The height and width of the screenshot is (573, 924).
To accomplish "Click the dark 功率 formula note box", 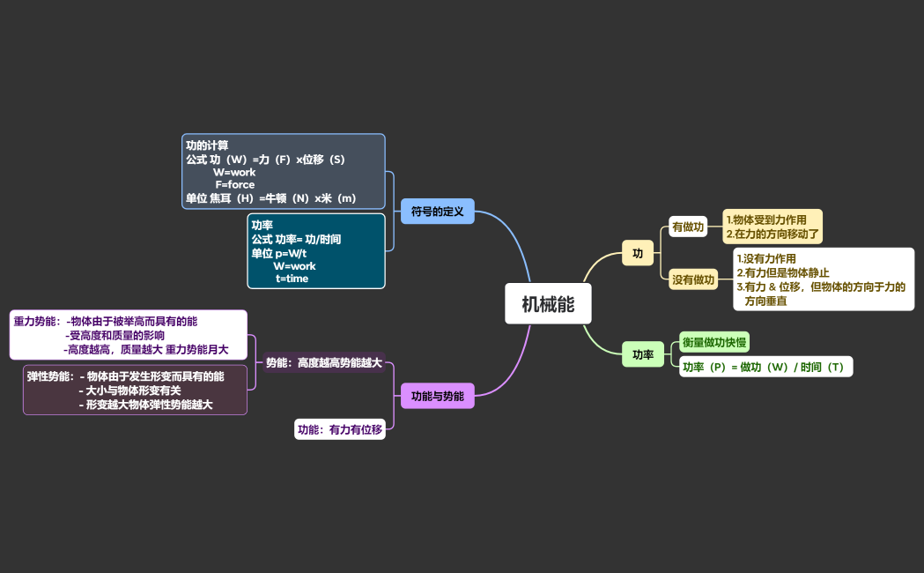I will 315,251.
